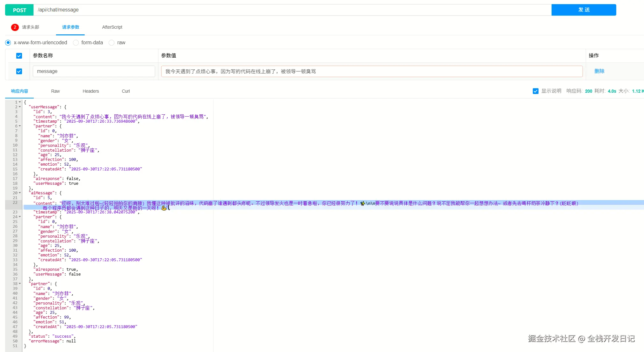Fold the partner object at line 6
Screen dimensions: 644x352
20,126
